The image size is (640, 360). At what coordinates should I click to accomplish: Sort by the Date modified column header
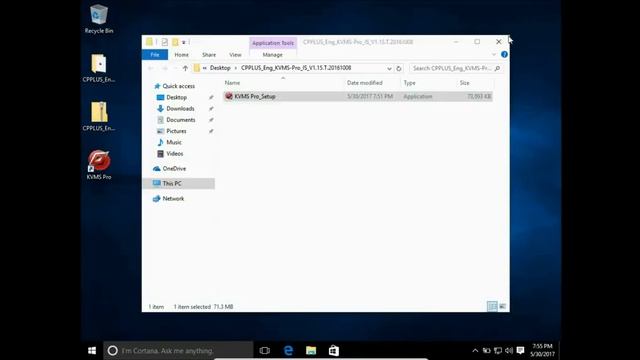[364, 83]
